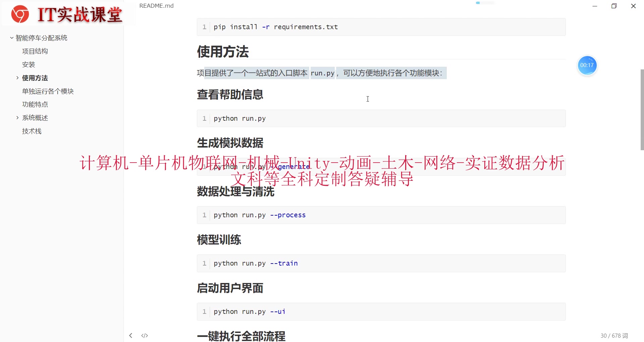Click the 使用方法 heading
Image resolution: width=644 pixels, height=342 pixels.
223,52
